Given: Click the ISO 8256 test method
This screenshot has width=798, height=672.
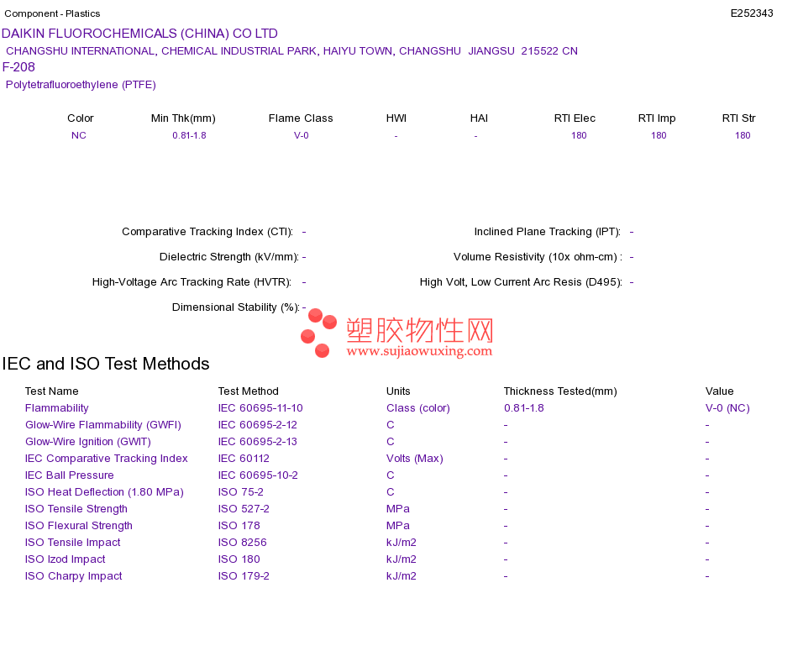Looking at the screenshot, I should (242, 542).
